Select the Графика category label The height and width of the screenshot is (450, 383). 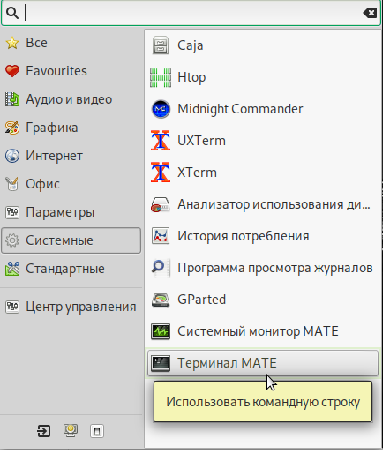[x=52, y=128]
